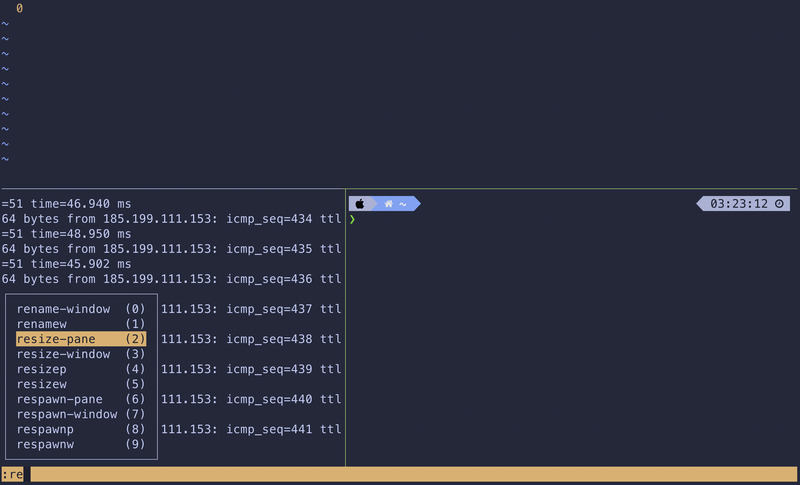Click the Apple logo prompt segment
Image resolution: width=800 pixels, height=485 pixels.
click(x=360, y=204)
